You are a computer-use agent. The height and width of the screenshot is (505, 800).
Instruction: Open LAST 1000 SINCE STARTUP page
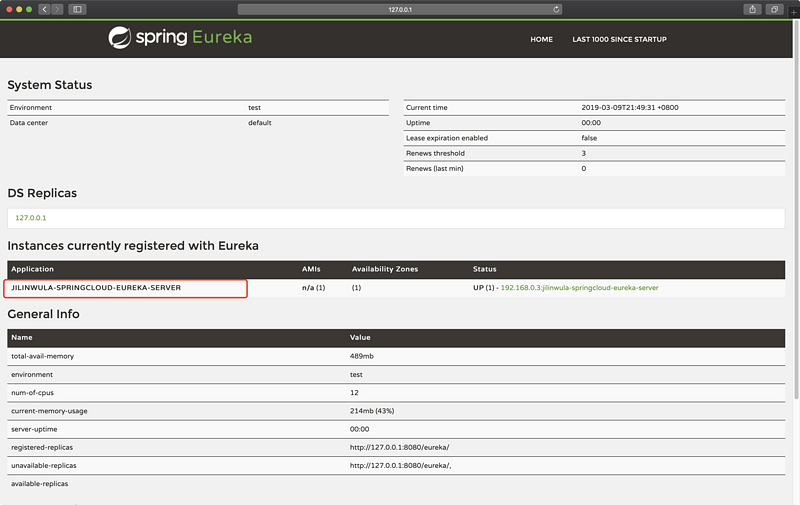pos(619,39)
